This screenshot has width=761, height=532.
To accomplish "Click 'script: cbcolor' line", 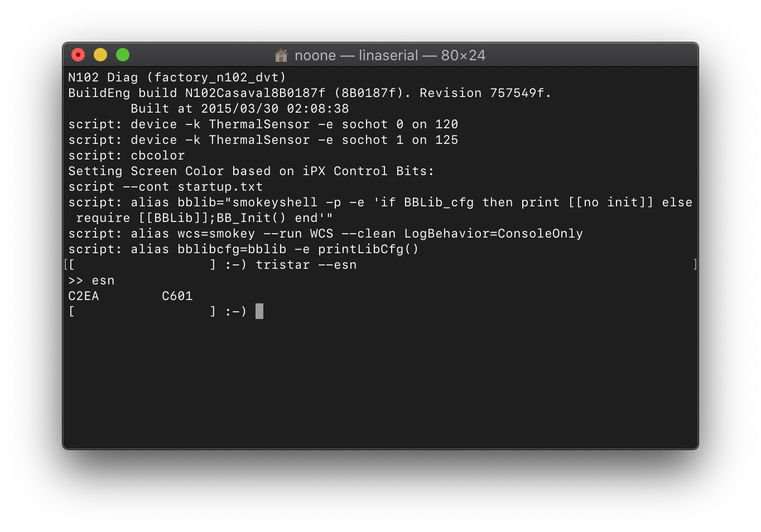I will pos(127,156).
